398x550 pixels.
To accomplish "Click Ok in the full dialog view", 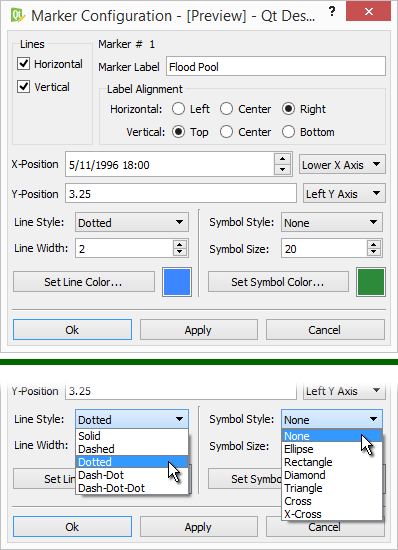I will (73, 330).
